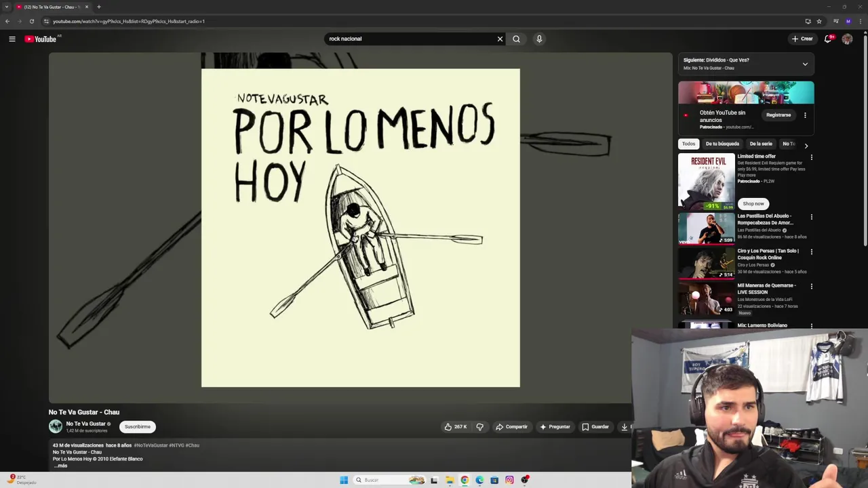Select the De tu búsqueda chip

point(722,144)
